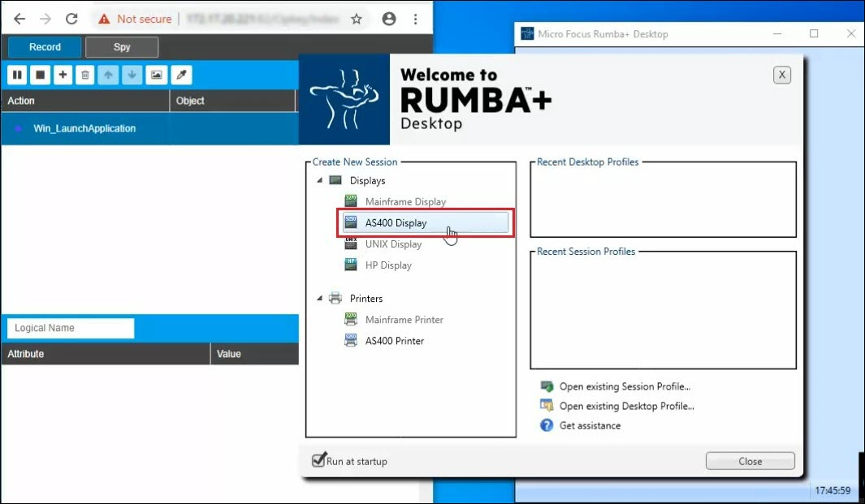865x504 pixels.
Task: Select UNIX Display session type
Action: pyautogui.click(x=393, y=244)
